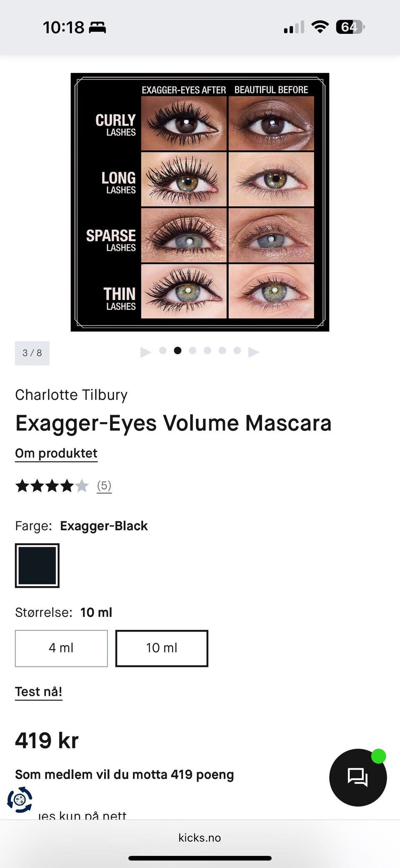Image resolution: width=400 pixels, height=868 pixels.
Task: Open the lash before-after product image
Action: [200, 202]
